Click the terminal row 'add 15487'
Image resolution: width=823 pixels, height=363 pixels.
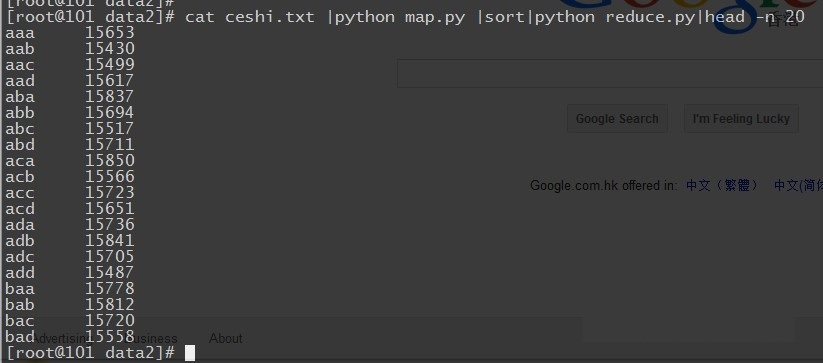pyautogui.click(x=70, y=273)
